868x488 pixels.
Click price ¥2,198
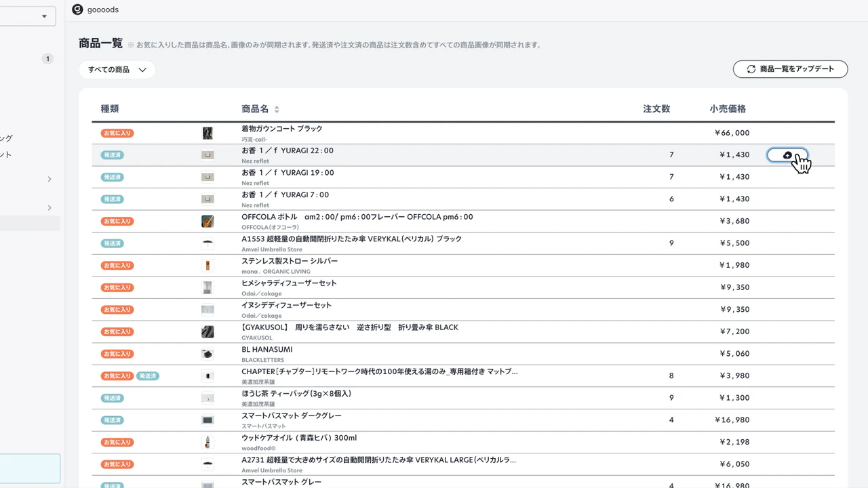point(734,443)
